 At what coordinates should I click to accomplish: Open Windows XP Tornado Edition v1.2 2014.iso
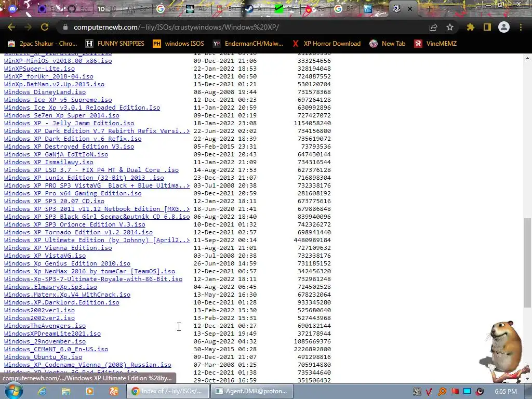tap(78, 232)
